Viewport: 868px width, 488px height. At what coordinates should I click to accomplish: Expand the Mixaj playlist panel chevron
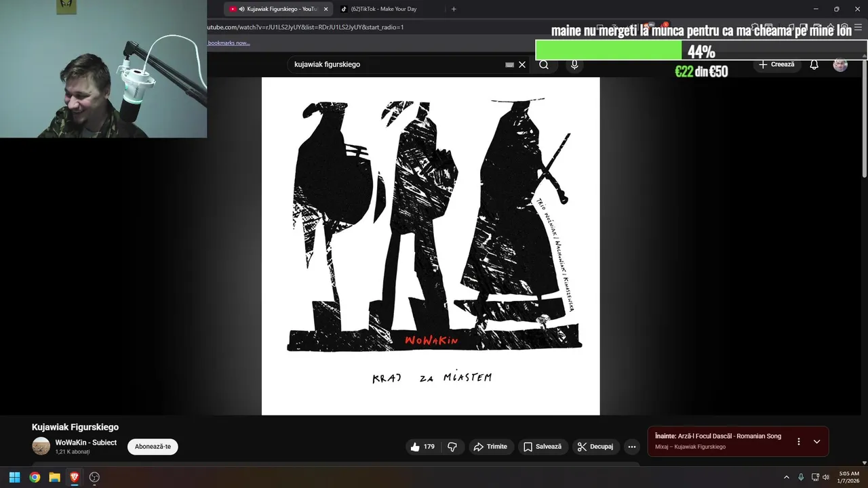click(x=816, y=441)
